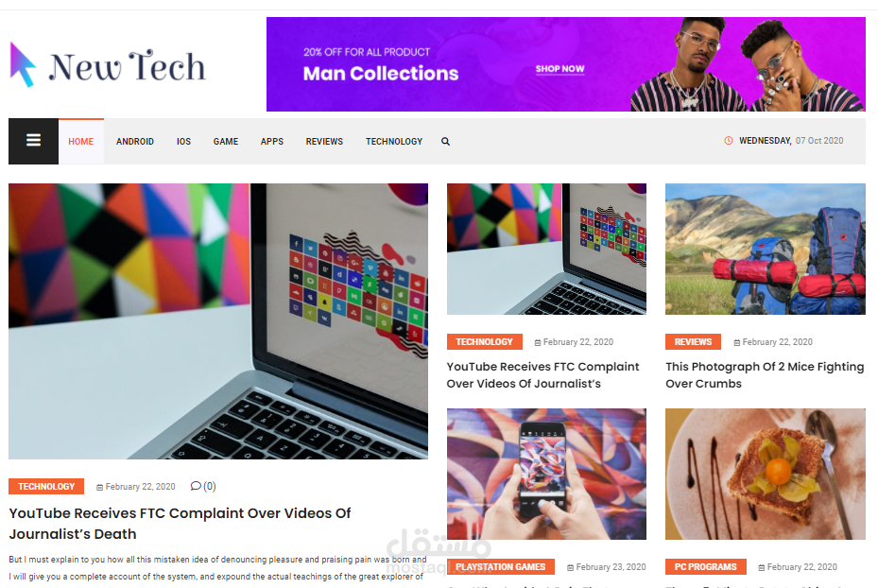
Task: Select the REVIEWS nav link
Action: click(324, 142)
